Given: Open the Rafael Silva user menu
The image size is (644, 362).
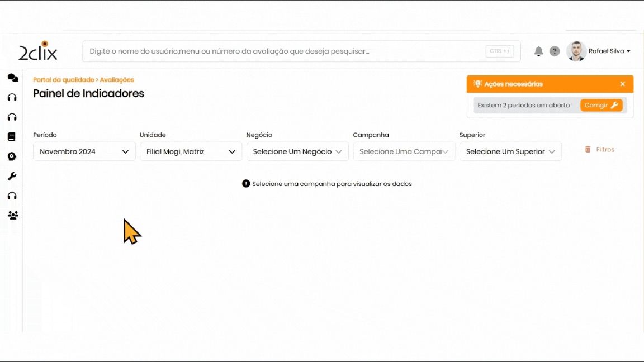Looking at the screenshot, I should click(x=609, y=51).
